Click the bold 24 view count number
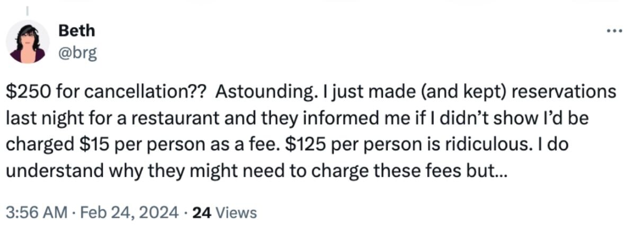 pos(202,213)
